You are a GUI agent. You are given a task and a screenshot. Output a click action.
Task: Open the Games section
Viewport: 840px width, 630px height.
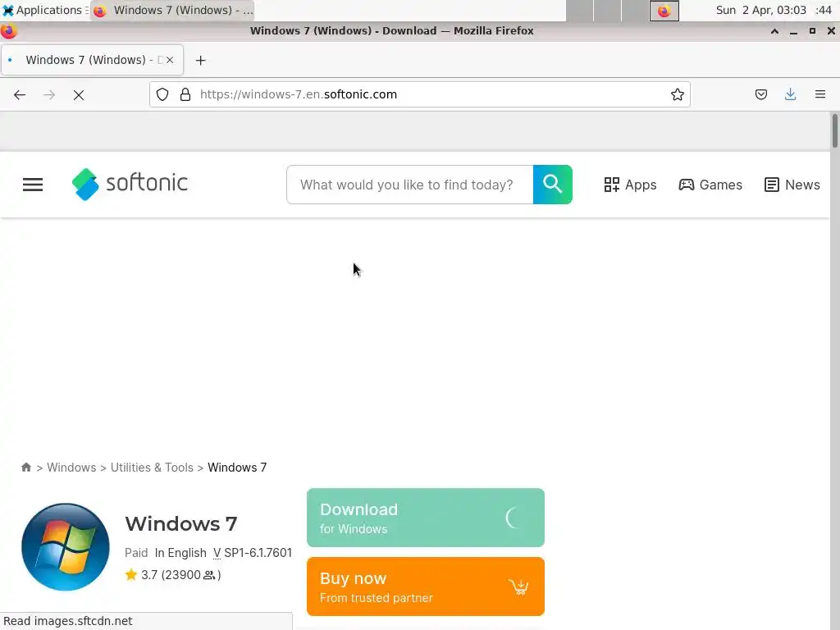710,185
